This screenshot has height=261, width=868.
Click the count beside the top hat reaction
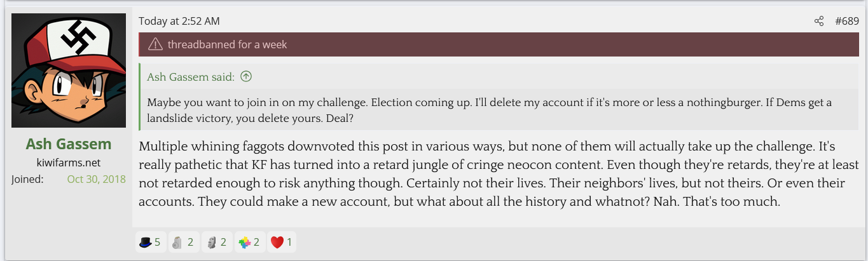click(157, 242)
